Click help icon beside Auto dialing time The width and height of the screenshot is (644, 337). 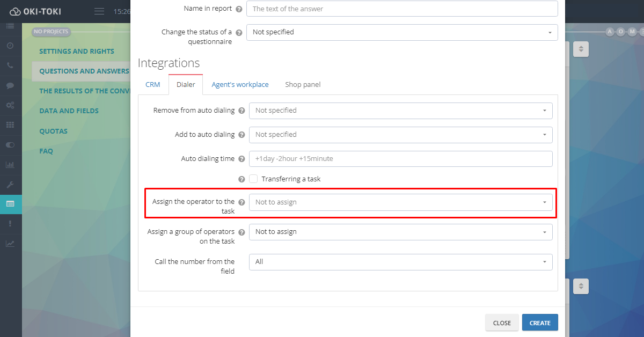click(241, 159)
